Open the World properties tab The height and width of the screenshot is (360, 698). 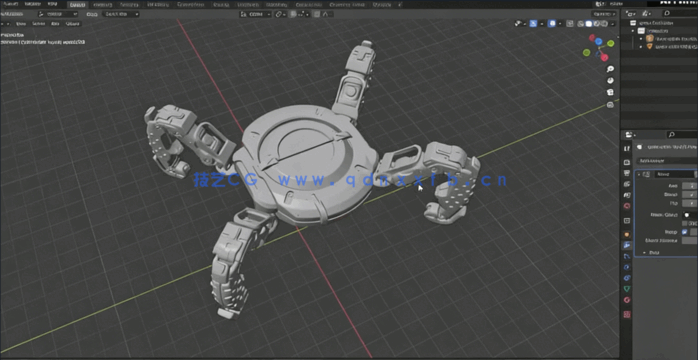click(x=627, y=206)
